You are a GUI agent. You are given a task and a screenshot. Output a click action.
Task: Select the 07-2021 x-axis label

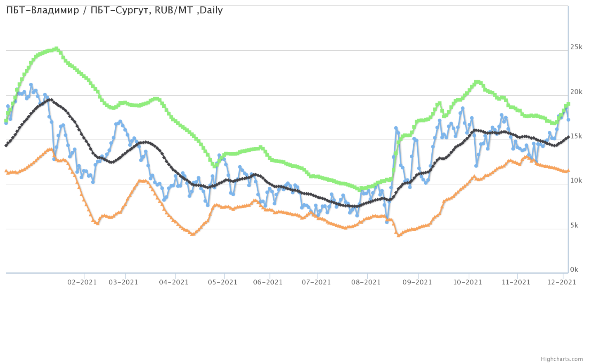[x=316, y=282]
